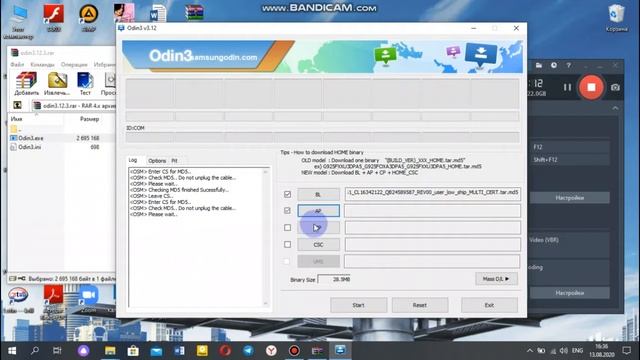Switch to the Pit tab in Odin

[x=174, y=161]
